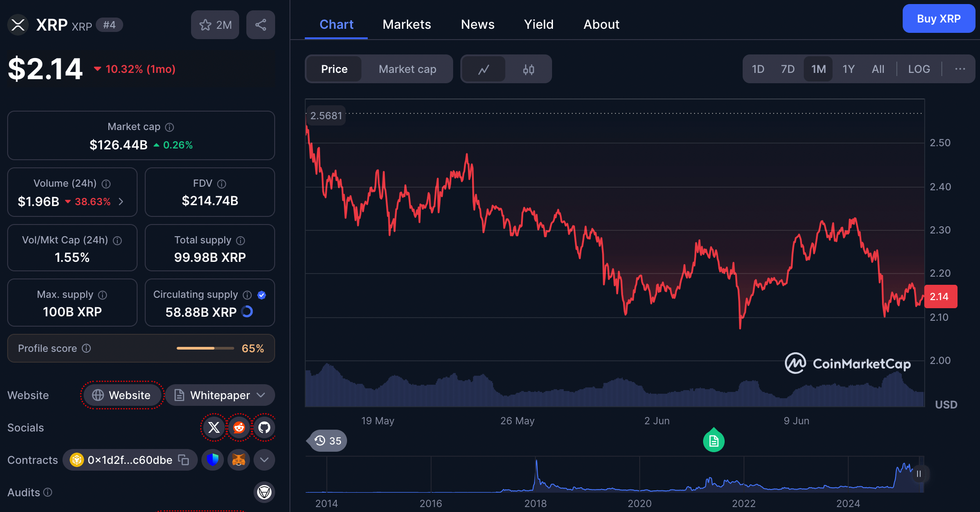Click the Buy XRP button
980x512 pixels.
coord(939,18)
